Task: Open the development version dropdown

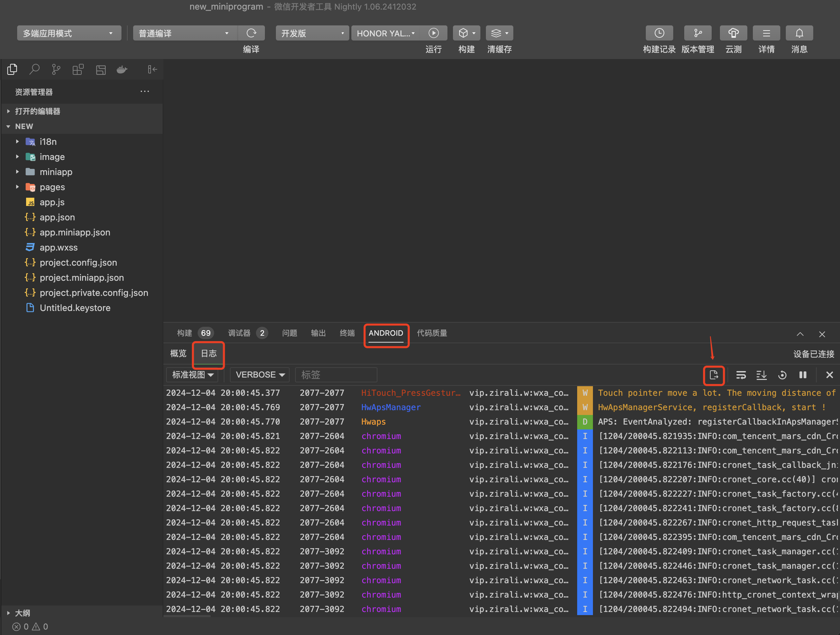Action: 312,33
